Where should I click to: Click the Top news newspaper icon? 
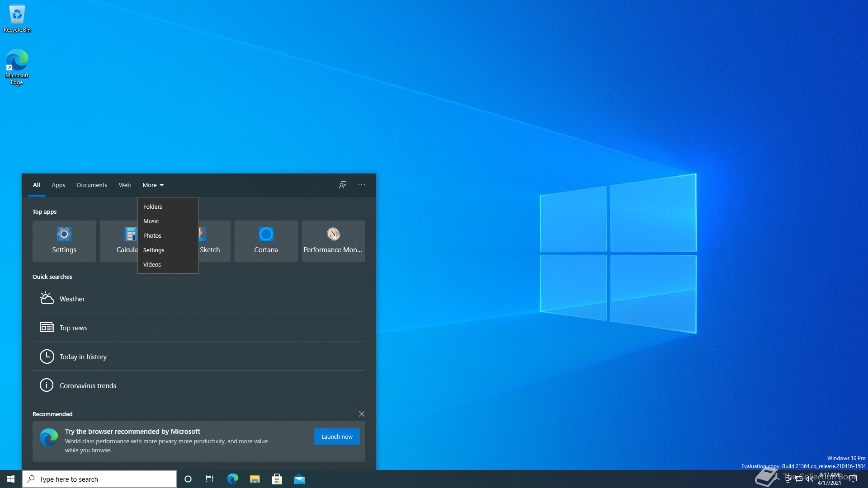(47, 327)
